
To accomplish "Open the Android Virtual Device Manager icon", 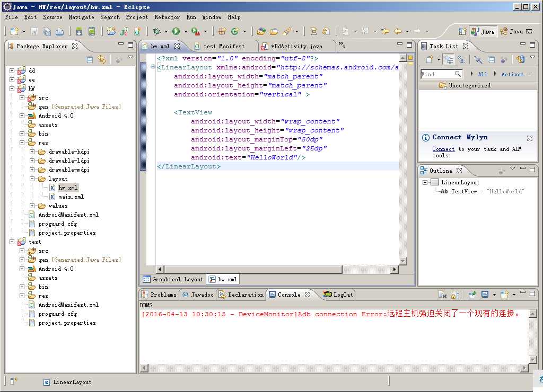I will 92,31.
